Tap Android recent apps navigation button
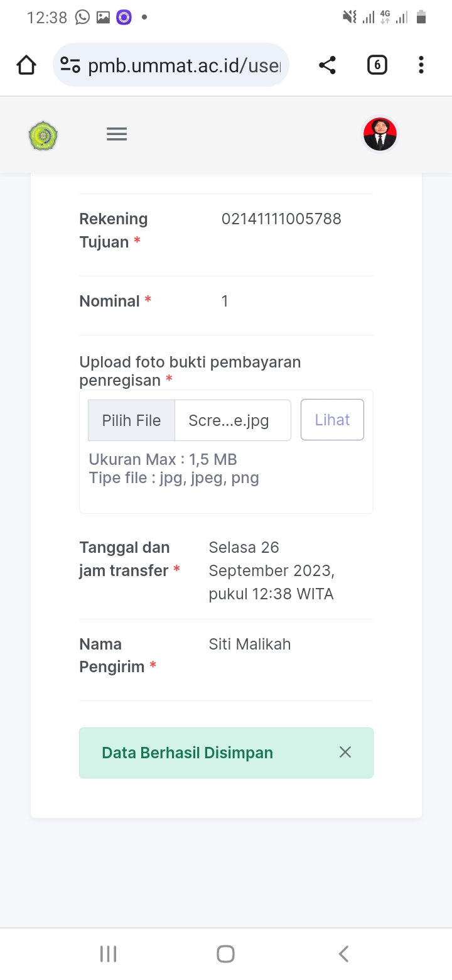The image size is (452, 980). tap(109, 954)
